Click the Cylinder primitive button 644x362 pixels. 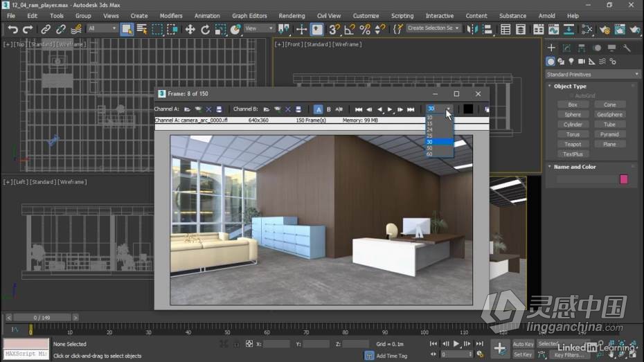[573, 125]
